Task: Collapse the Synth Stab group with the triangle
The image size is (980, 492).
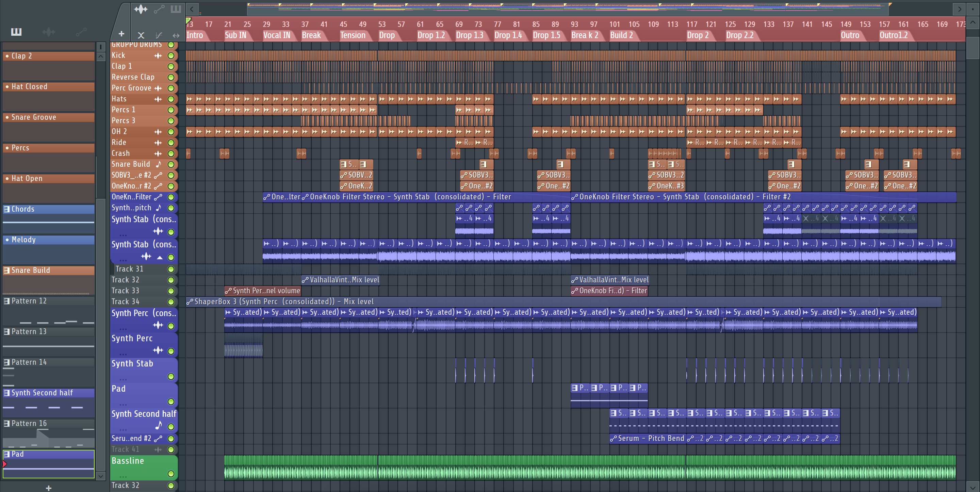Action: point(160,258)
